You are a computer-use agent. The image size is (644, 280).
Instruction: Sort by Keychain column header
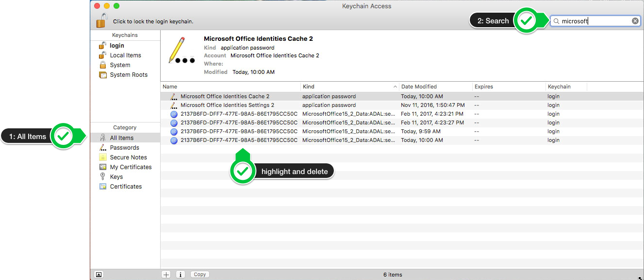pos(566,87)
